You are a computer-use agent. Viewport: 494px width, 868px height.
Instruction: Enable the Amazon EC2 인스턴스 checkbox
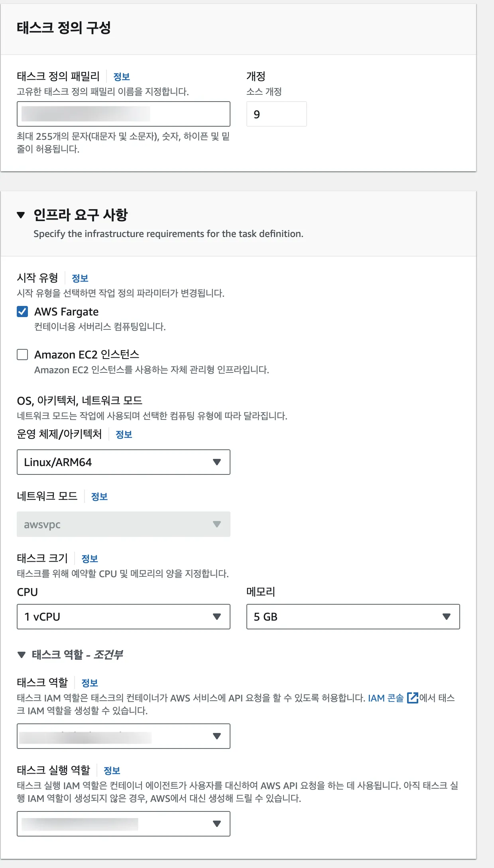coord(22,355)
